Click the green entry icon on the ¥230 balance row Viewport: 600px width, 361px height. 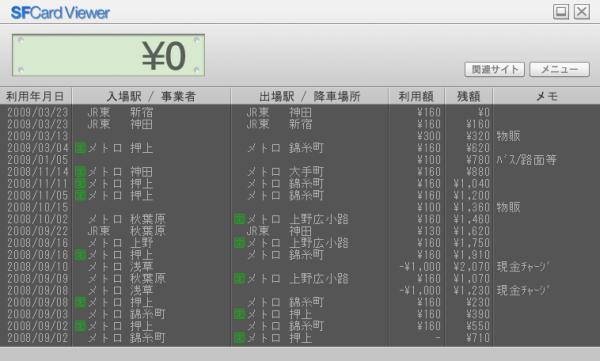pyautogui.click(x=80, y=302)
